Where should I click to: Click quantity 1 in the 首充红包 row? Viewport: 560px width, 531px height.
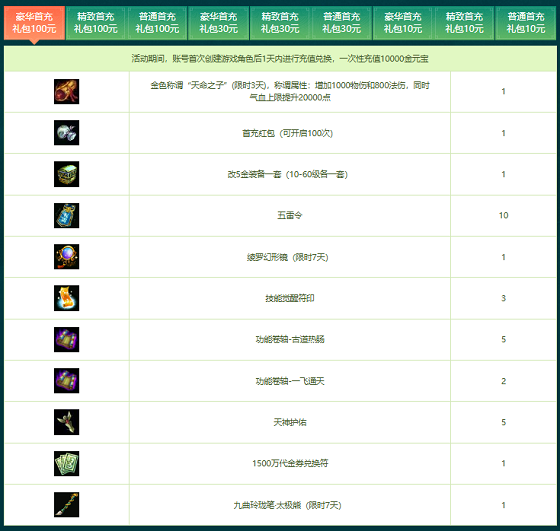[x=504, y=133]
